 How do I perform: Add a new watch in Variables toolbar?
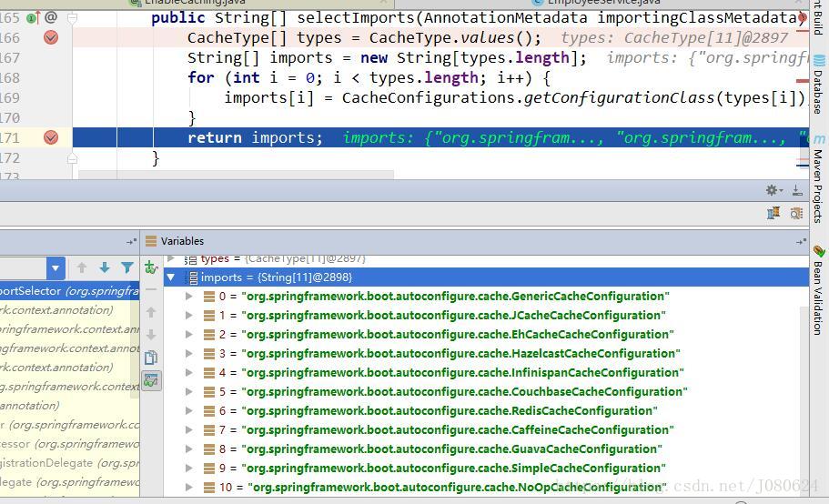[151, 267]
